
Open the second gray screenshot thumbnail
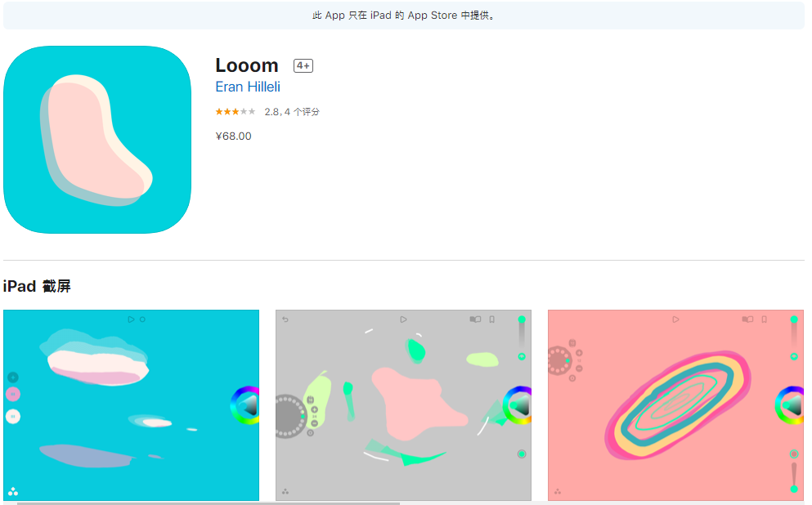click(403, 405)
